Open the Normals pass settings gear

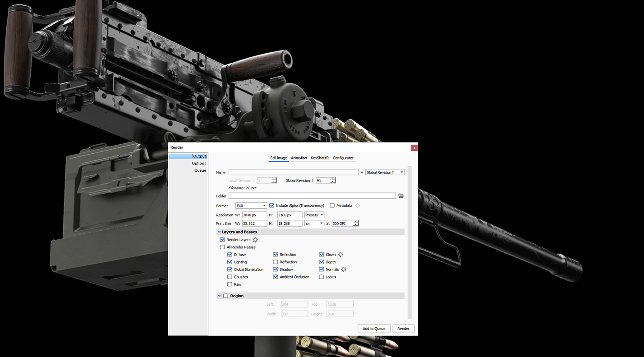(x=343, y=269)
